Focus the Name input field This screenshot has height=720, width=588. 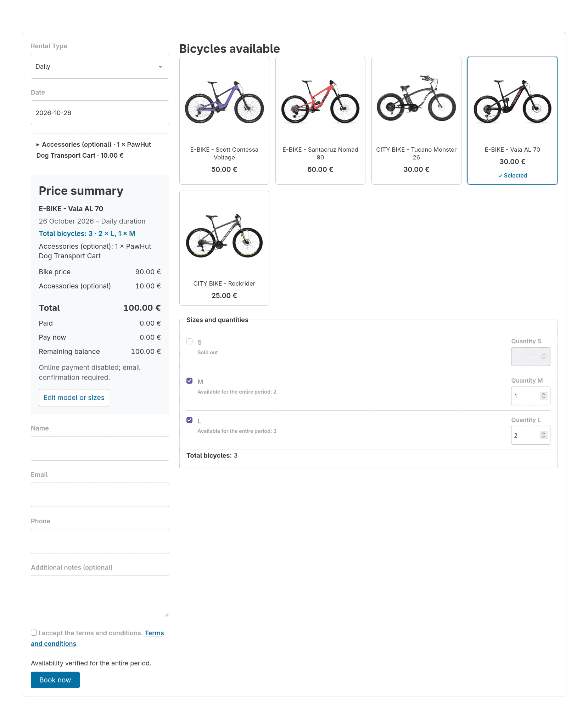tap(100, 448)
